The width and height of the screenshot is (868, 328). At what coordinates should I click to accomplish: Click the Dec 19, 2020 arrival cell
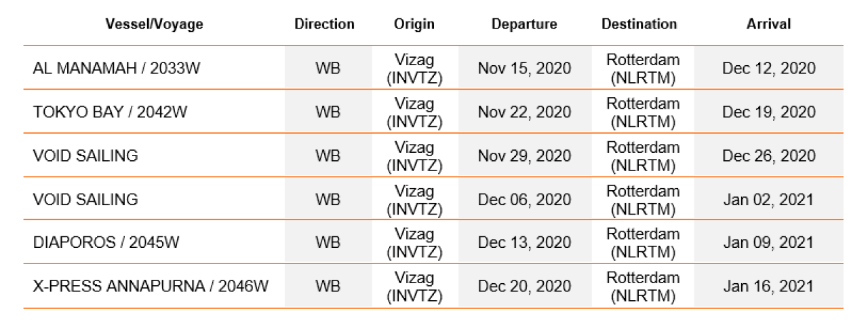(768, 112)
